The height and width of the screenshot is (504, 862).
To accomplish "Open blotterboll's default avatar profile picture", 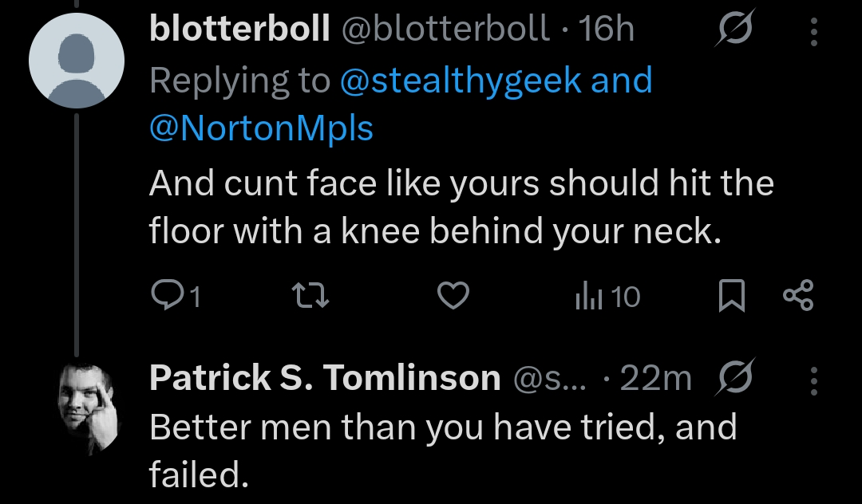I will point(77,61).
